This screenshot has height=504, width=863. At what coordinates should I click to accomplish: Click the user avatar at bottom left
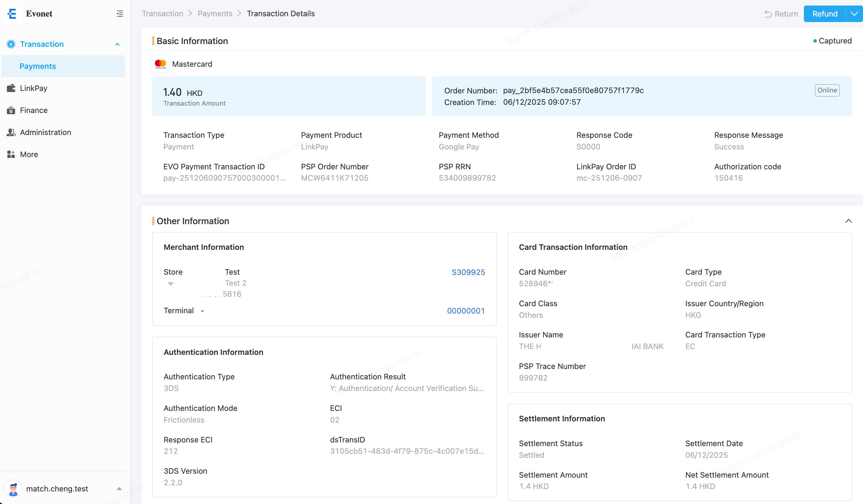13,489
